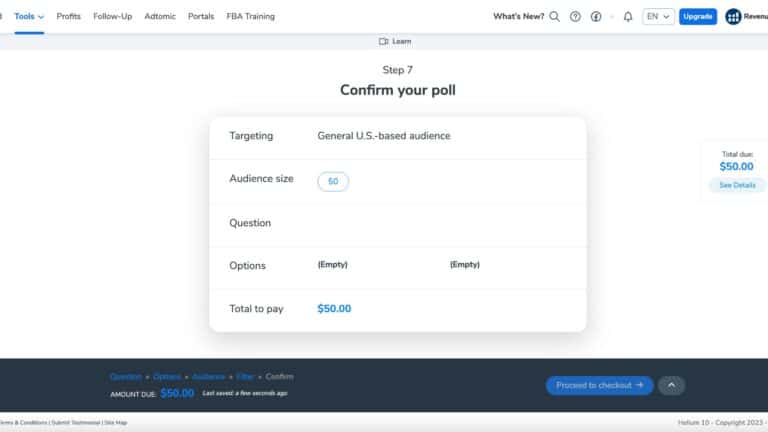Screen dimensions: 768x432
Task: Jump back to the Audience step
Action: 209,377
